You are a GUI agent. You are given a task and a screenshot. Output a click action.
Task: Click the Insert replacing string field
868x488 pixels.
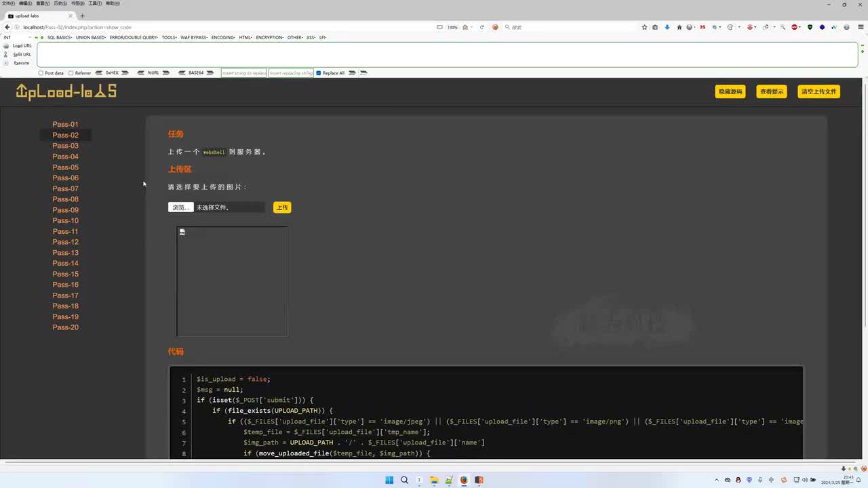pos(291,73)
